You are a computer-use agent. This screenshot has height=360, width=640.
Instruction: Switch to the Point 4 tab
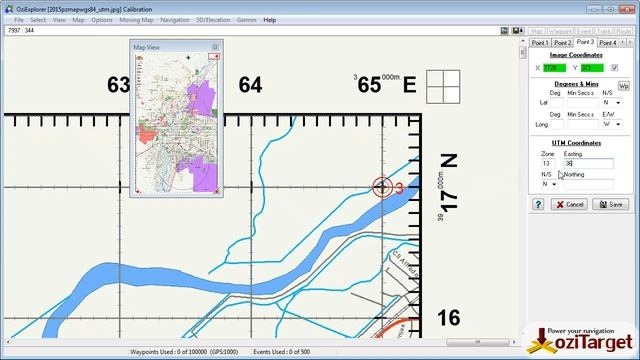608,42
